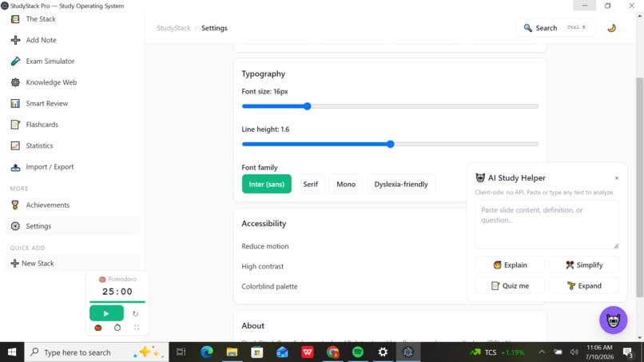Click the Reduce motion label
The height and width of the screenshot is (362, 644).
265,246
